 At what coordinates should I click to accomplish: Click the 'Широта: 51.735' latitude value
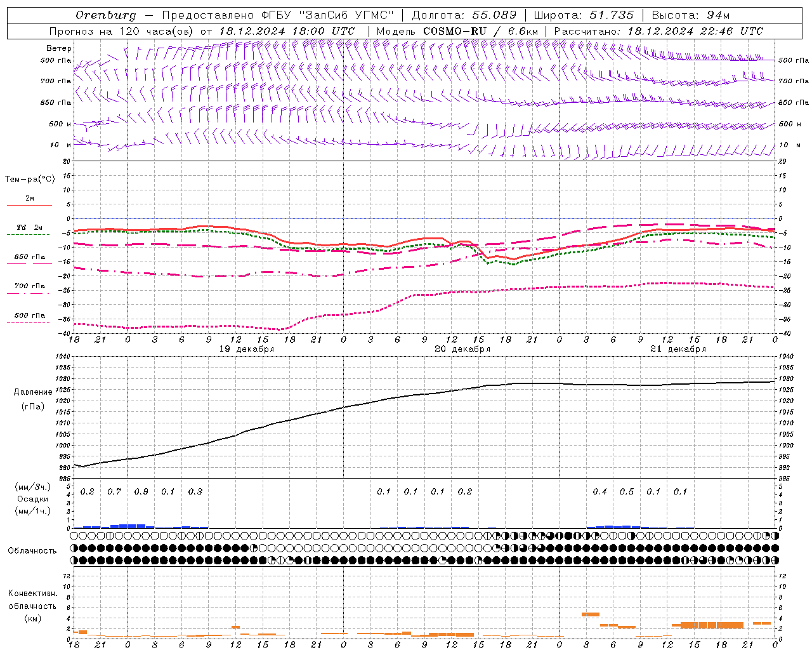pos(584,15)
